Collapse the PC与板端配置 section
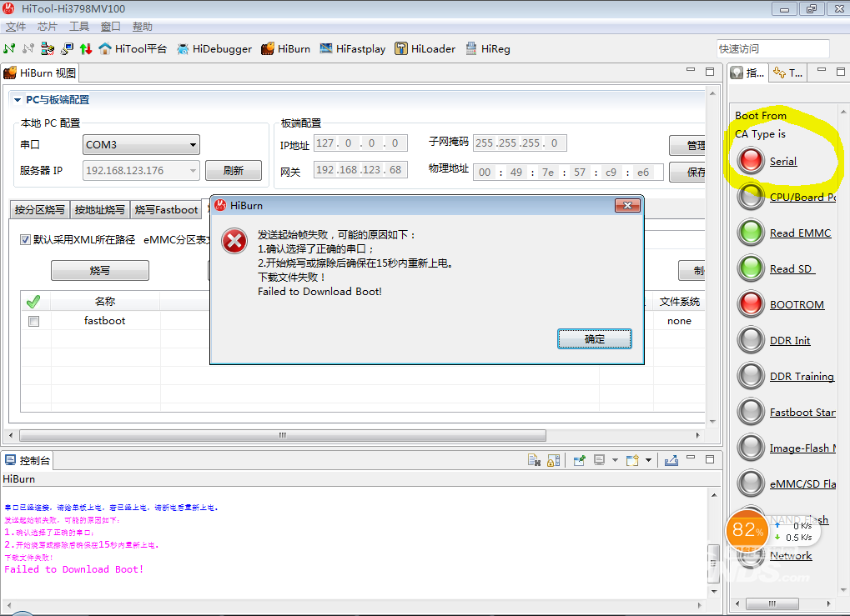This screenshot has height=616, width=850. click(18, 100)
